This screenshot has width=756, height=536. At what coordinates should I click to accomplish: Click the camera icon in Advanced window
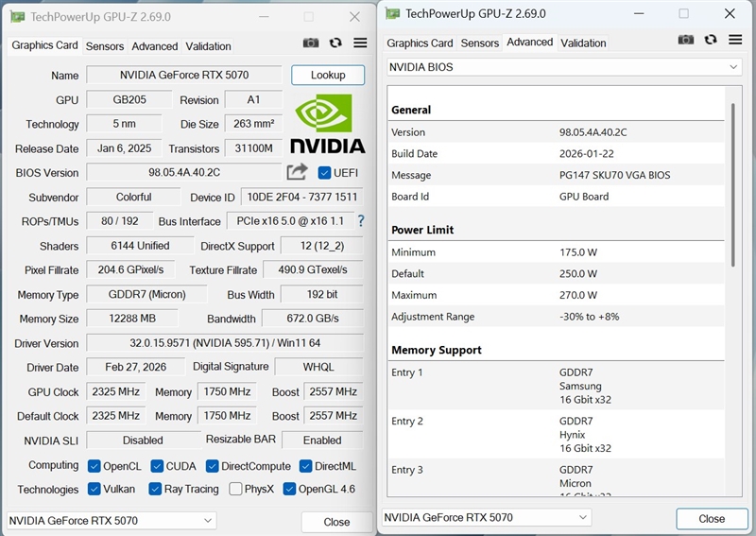point(686,40)
